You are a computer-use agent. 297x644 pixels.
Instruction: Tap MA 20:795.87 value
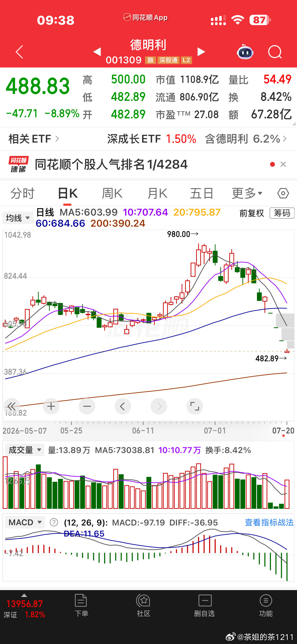(x=197, y=213)
